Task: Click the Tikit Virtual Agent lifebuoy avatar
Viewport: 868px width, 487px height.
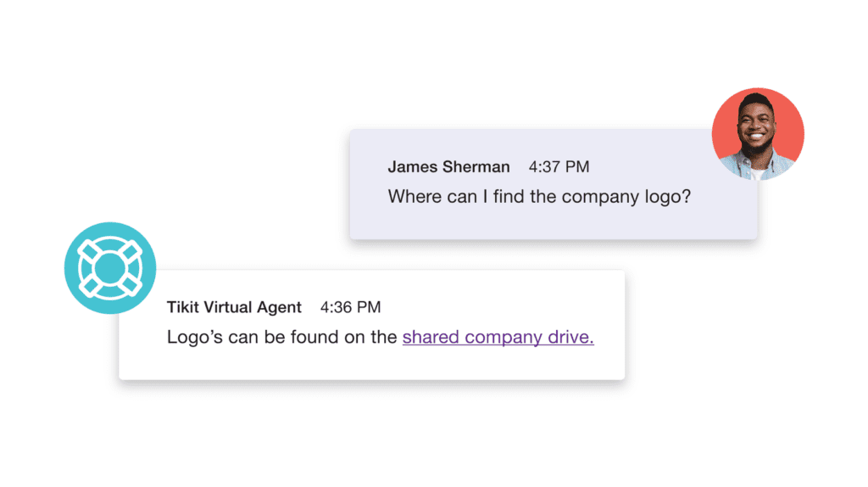Action: pos(110,268)
